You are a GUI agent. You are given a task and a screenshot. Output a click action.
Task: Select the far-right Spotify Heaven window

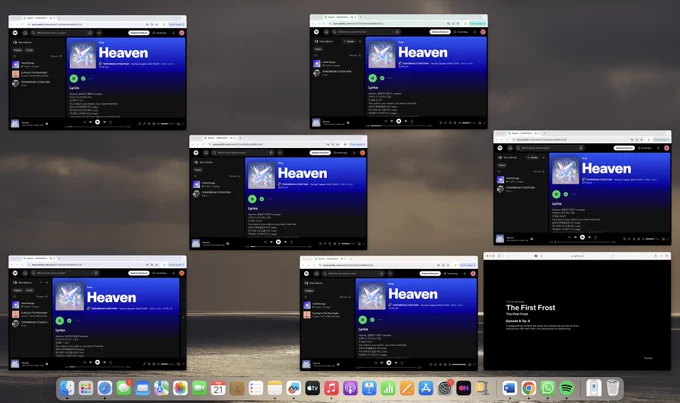click(582, 187)
